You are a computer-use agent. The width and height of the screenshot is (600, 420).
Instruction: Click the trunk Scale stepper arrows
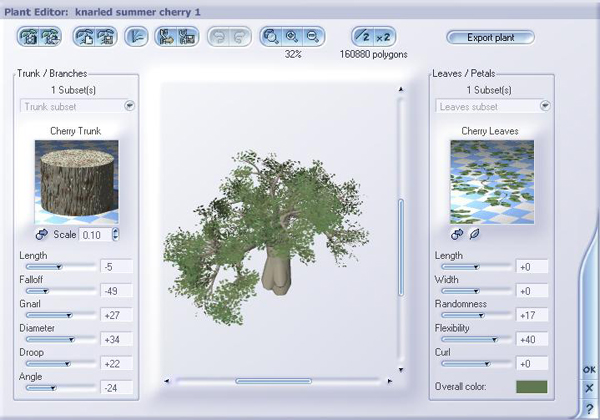tap(116, 234)
